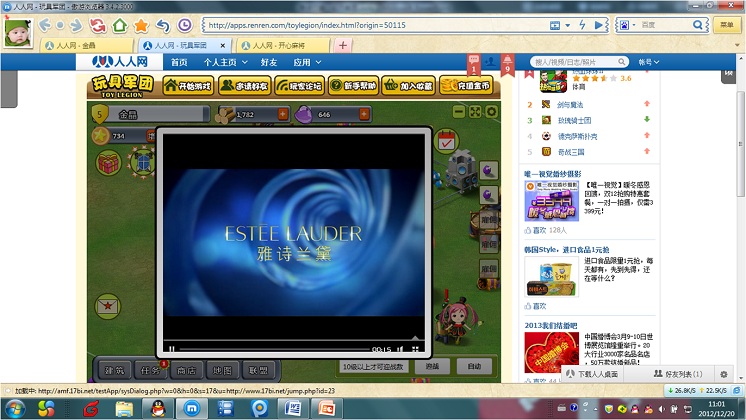Open 2013我们结婚吧 ad link
The image size is (746, 420).
coord(551,325)
